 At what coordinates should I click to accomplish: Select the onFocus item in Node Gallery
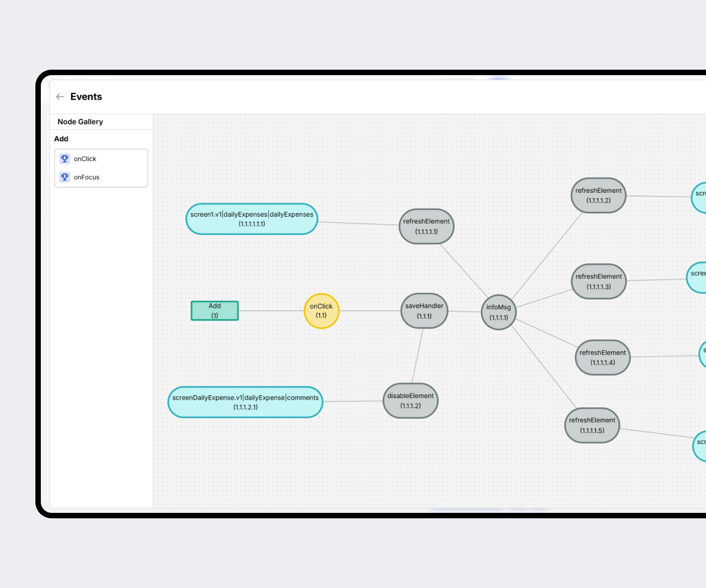[87, 177]
